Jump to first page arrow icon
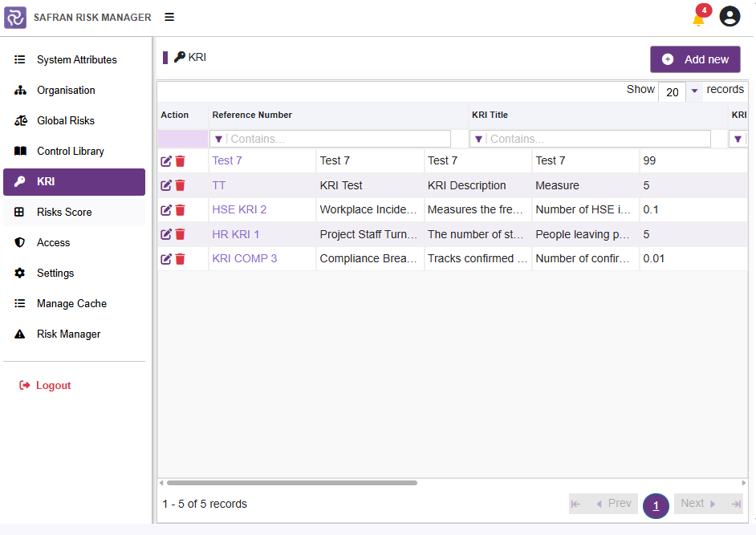 [x=575, y=505]
